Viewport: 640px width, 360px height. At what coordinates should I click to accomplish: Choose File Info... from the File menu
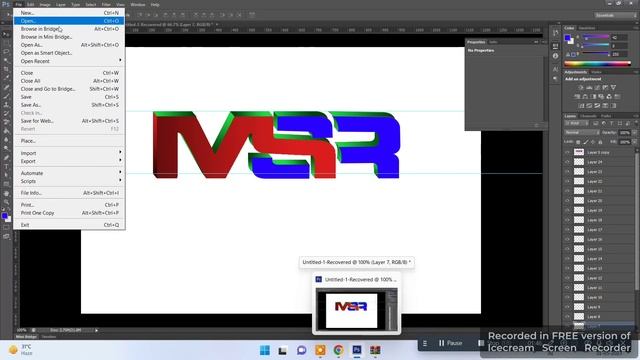click(69, 193)
